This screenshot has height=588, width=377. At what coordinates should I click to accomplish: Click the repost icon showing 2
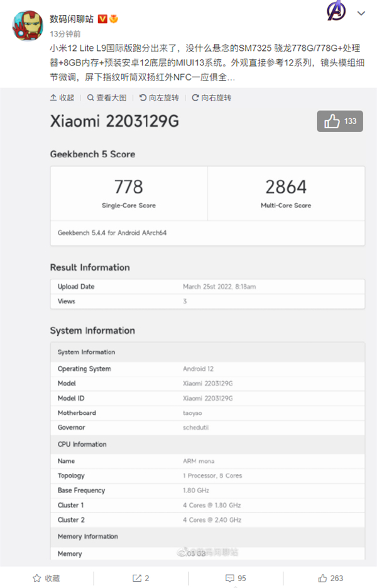141,578
